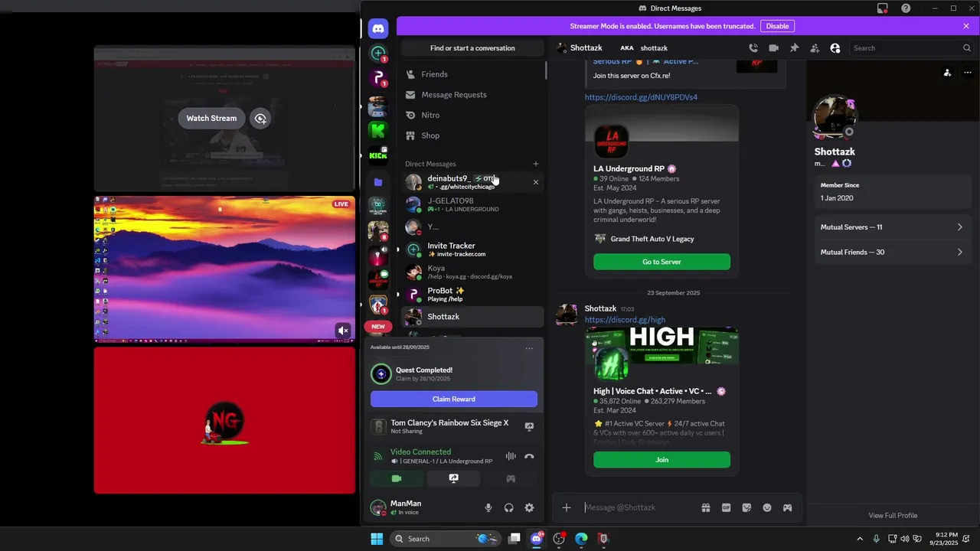This screenshot has width=980, height=551.
Task: Open the Nitro page
Action: coord(472,116)
